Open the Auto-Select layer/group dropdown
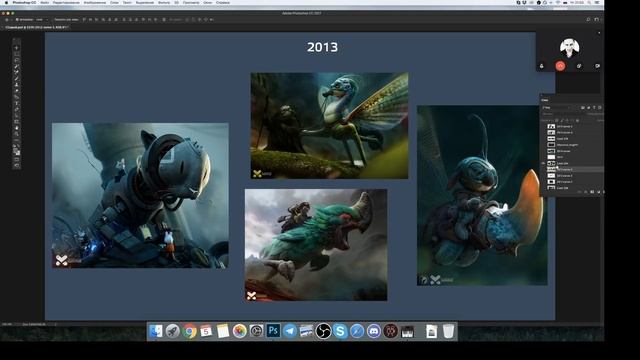The height and width of the screenshot is (360, 640). point(41,19)
